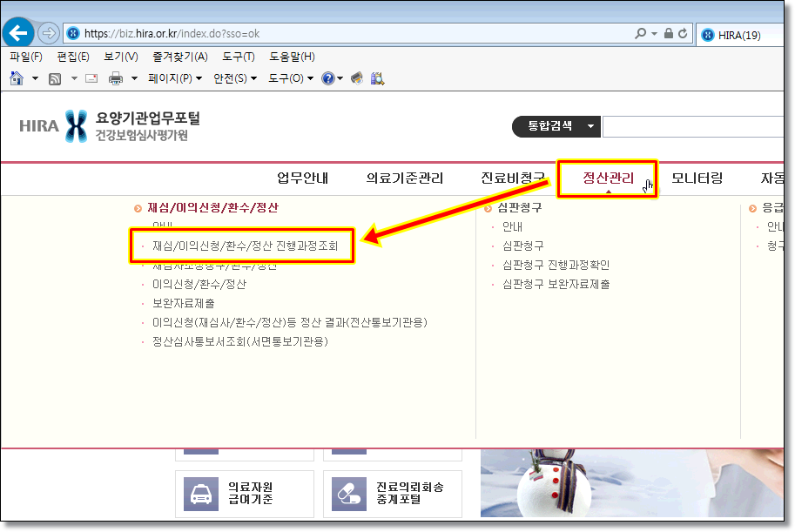Open the 즐겨찾기(A) menu
The image size is (795, 532).
coord(180,57)
